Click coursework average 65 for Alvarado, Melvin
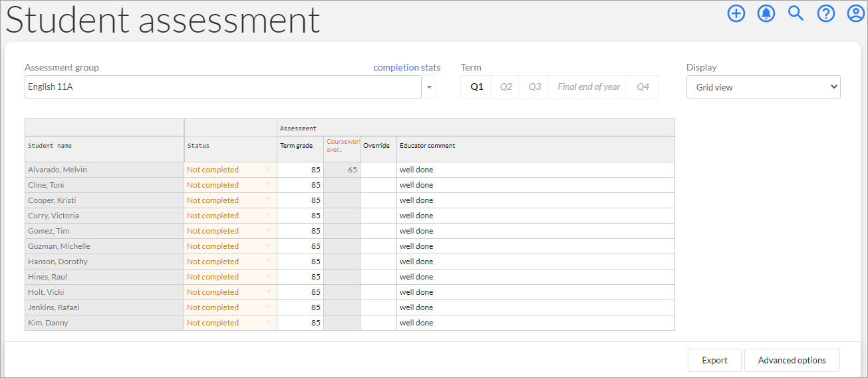Viewport: 868px width, 378px height. [342, 170]
